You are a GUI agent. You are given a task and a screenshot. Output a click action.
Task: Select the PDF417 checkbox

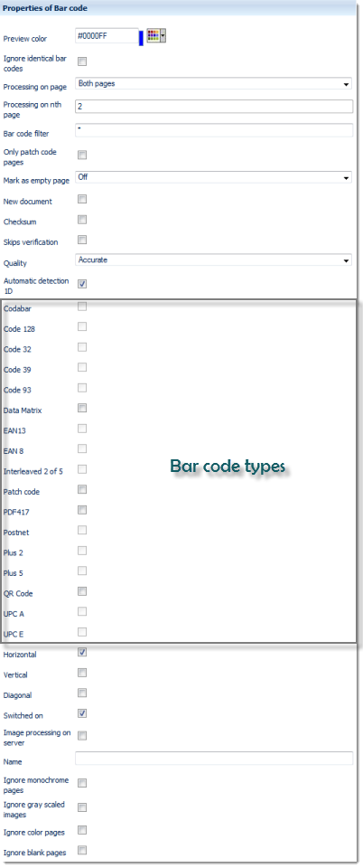[x=82, y=510]
